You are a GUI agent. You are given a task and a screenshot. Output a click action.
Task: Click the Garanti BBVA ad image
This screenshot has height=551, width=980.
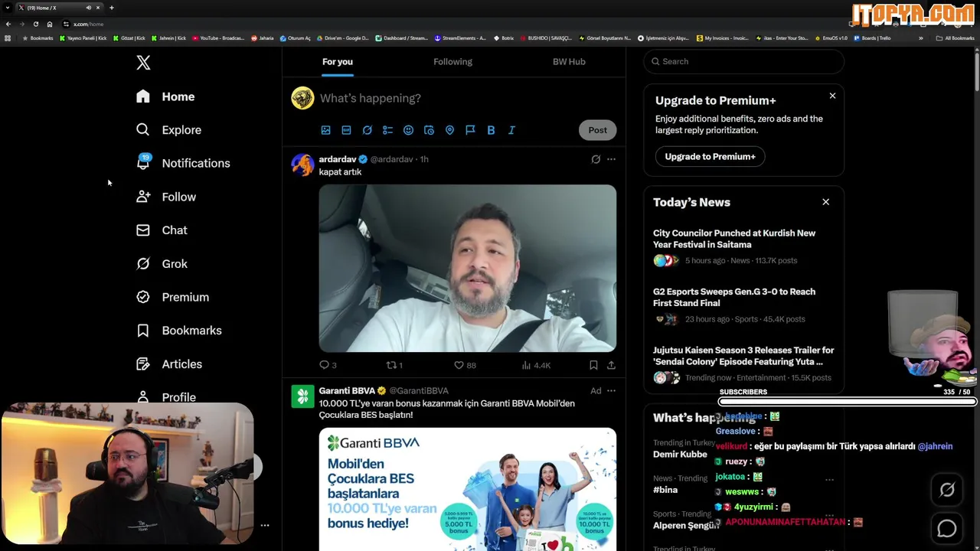[467, 489]
